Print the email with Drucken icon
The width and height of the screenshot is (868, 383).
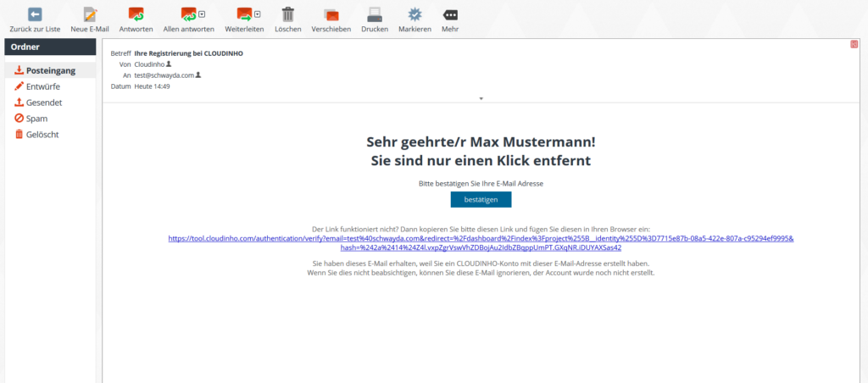pyautogui.click(x=375, y=14)
